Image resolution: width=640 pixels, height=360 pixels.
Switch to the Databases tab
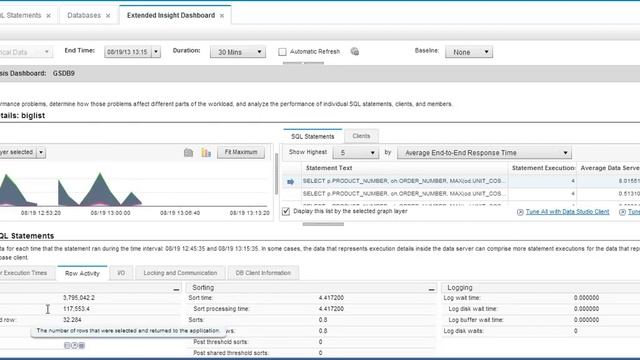coord(84,16)
